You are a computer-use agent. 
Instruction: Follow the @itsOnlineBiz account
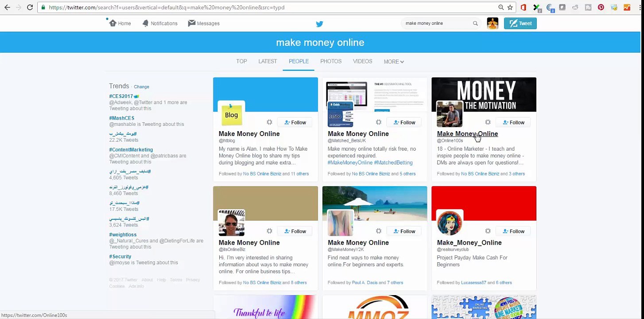click(295, 231)
